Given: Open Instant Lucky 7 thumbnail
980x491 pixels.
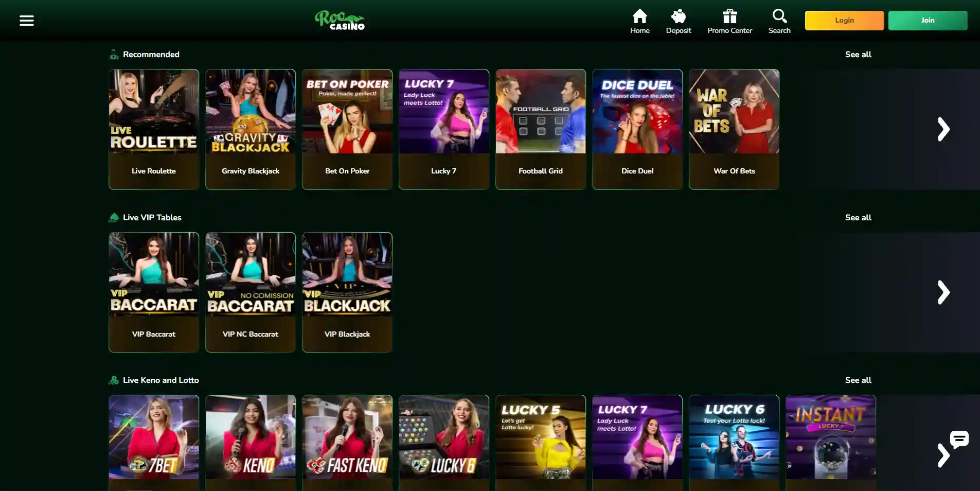Looking at the screenshot, I should tap(831, 437).
